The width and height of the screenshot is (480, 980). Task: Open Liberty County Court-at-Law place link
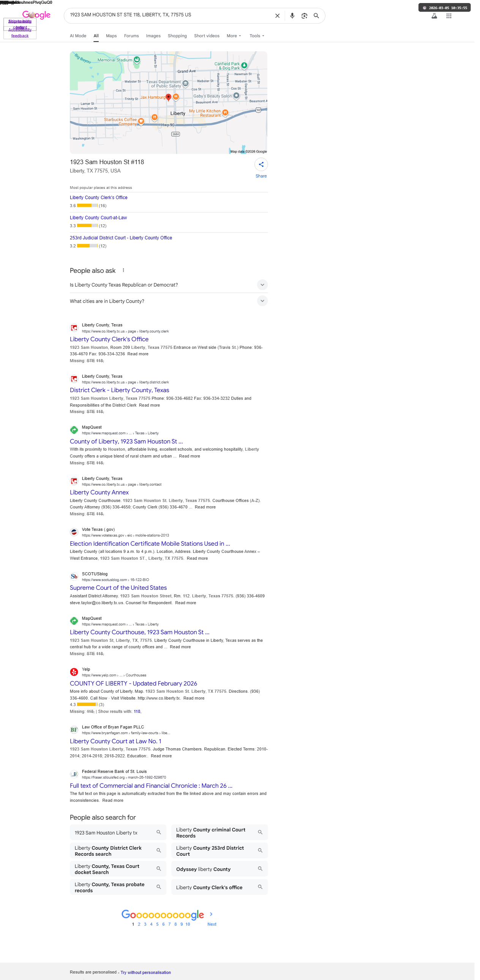(x=98, y=218)
